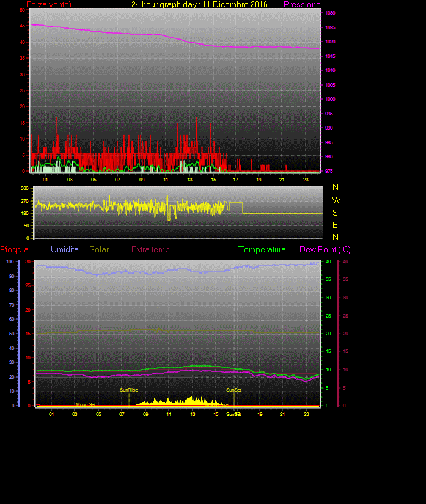Click the '1010' pressure scale value
Screen dimensions: 426x504
coord(330,70)
